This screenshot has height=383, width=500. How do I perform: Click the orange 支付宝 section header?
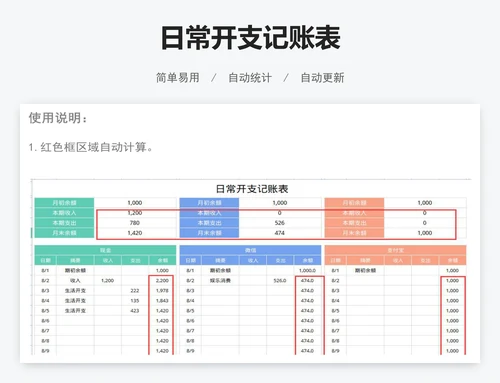point(395,250)
